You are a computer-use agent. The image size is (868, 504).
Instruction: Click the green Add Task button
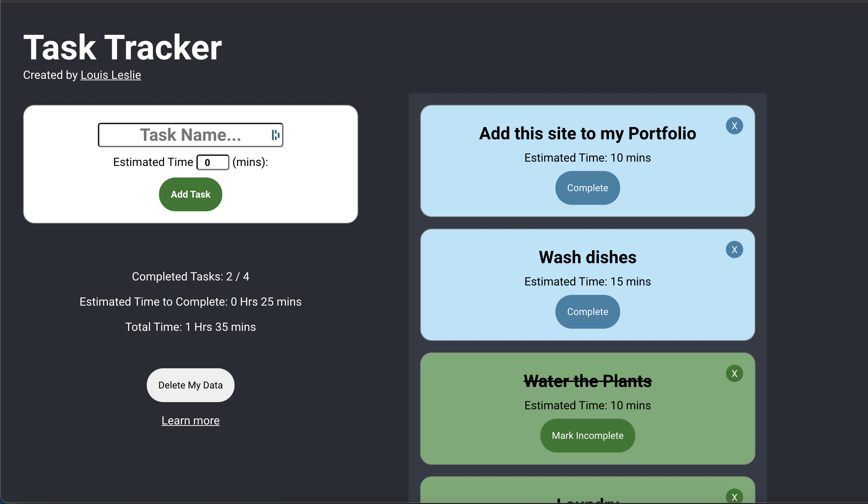(x=190, y=194)
